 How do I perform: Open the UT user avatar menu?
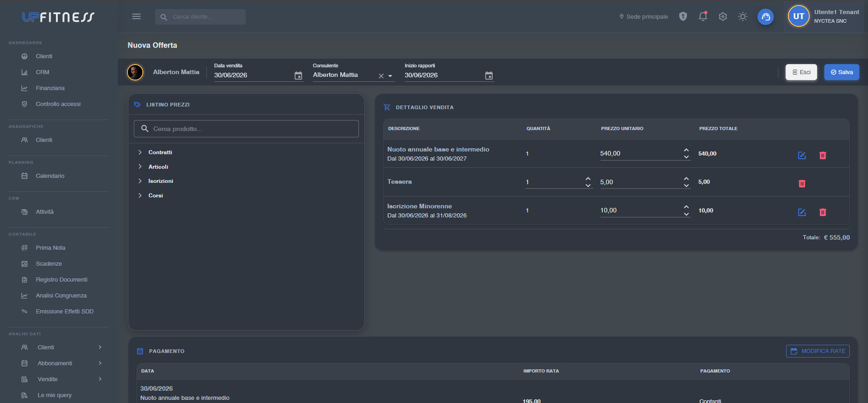[799, 16]
